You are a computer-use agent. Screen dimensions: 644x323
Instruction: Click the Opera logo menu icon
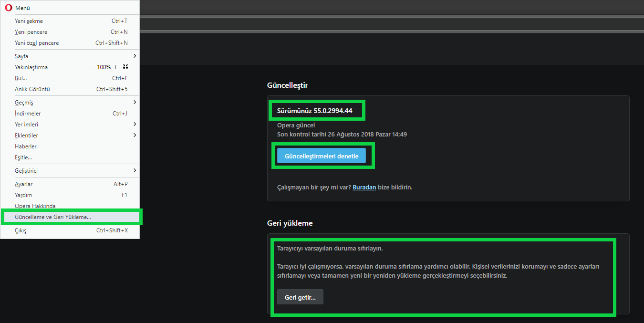coord(8,8)
